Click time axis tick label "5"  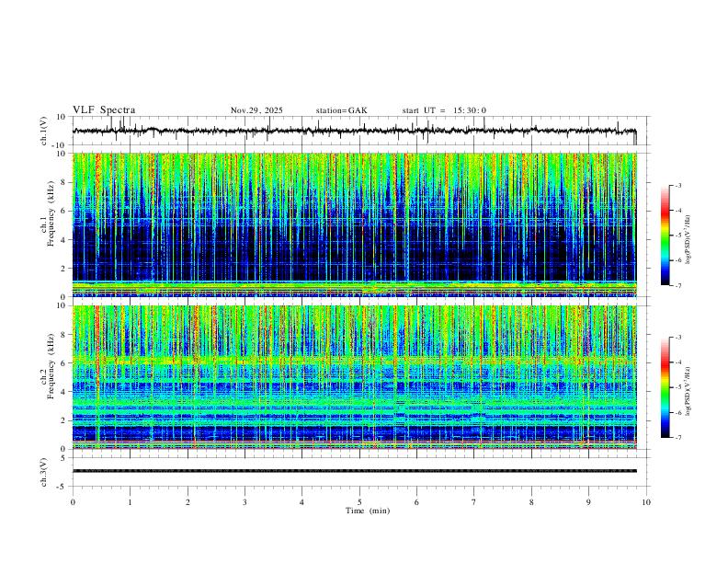[359, 502]
